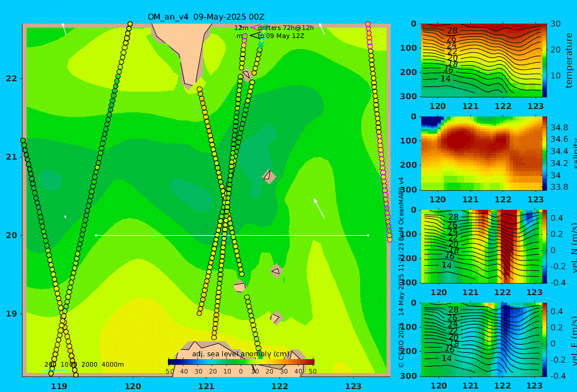Click the 'vel. N (m/s)' axis label

point(574,247)
